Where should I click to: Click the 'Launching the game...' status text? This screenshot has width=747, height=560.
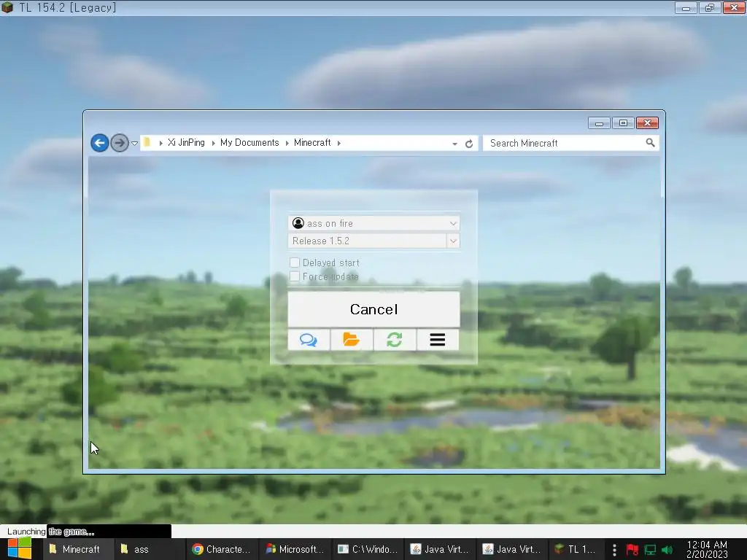(x=50, y=532)
